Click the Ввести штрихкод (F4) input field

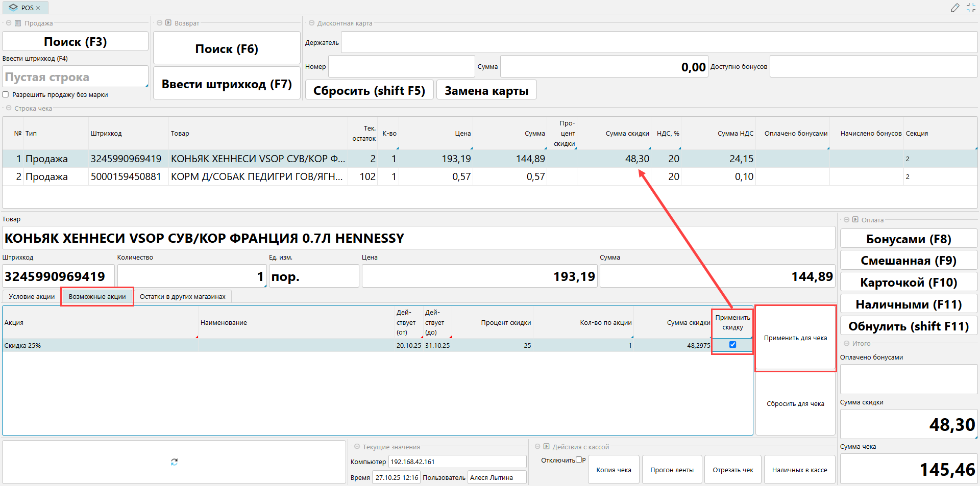pos(75,77)
